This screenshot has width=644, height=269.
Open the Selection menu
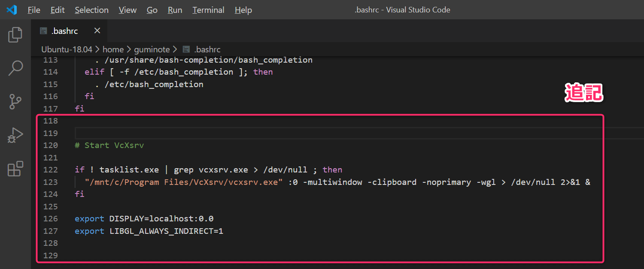pyautogui.click(x=91, y=10)
